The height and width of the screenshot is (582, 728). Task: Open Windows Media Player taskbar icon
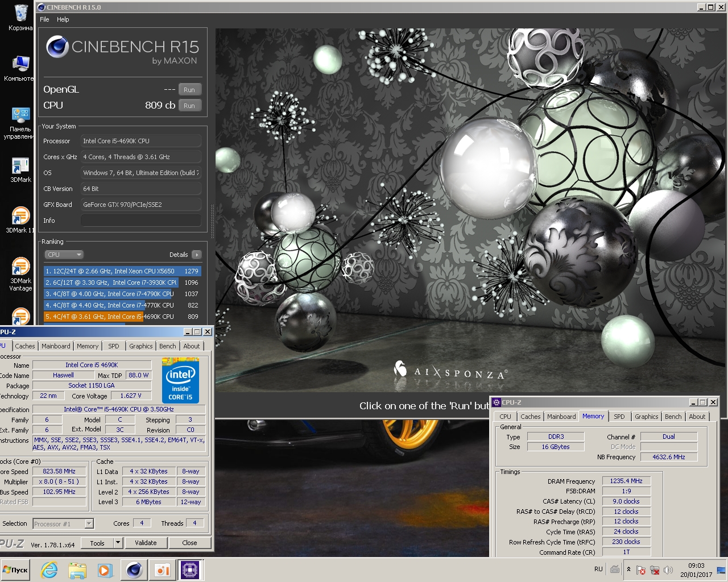tap(105, 570)
